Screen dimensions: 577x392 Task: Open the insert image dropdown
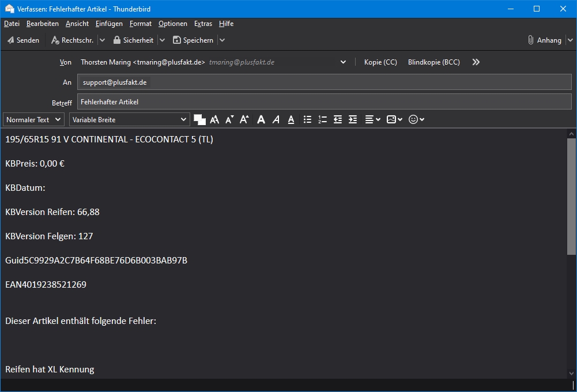394,120
